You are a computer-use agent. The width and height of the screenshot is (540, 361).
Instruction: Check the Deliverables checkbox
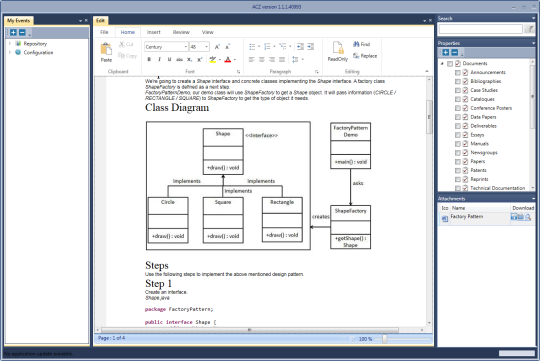pyautogui.click(x=458, y=126)
